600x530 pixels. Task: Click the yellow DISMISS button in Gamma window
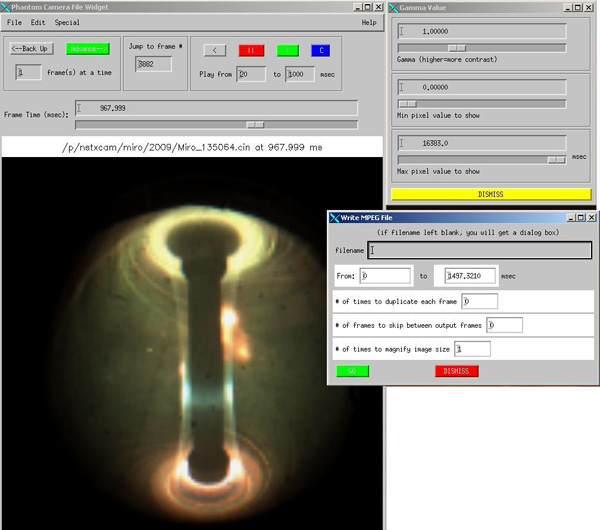pos(491,194)
